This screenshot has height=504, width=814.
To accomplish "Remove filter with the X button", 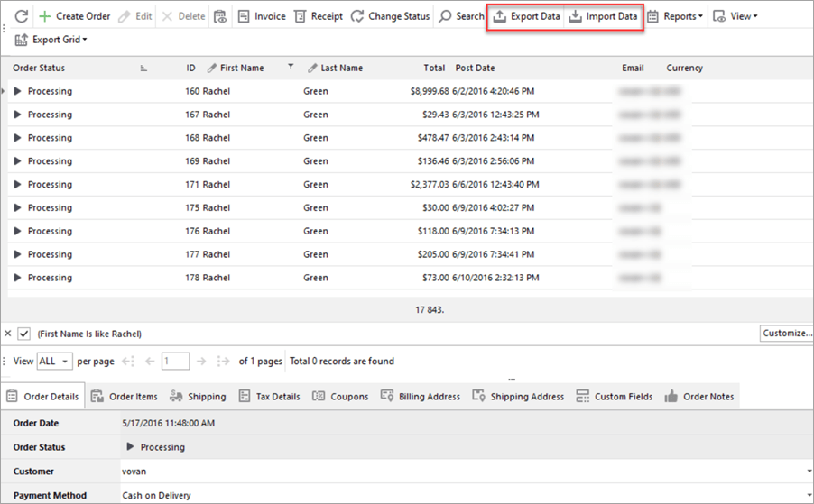I will click(x=8, y=334).
